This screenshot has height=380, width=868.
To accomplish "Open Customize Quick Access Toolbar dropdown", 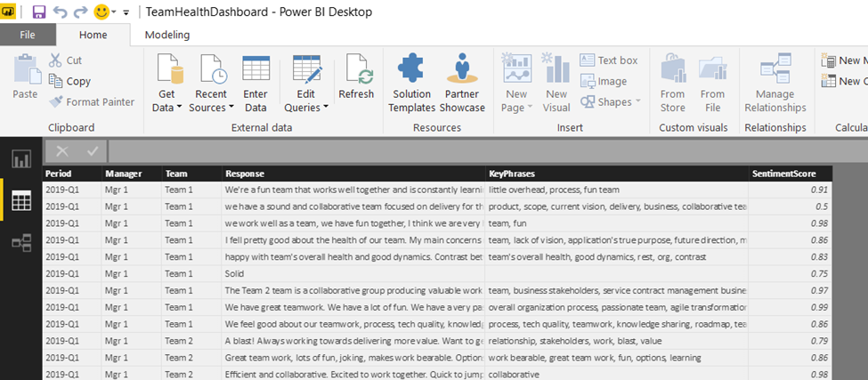I will coord(126,12).
